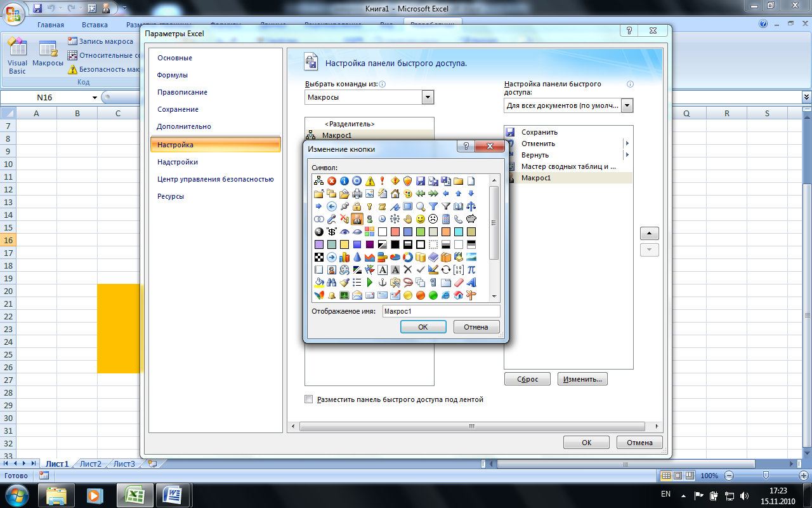Click the Изменить... button
Image resolution: width=812 pixels, height=508 pixels.
583,379
